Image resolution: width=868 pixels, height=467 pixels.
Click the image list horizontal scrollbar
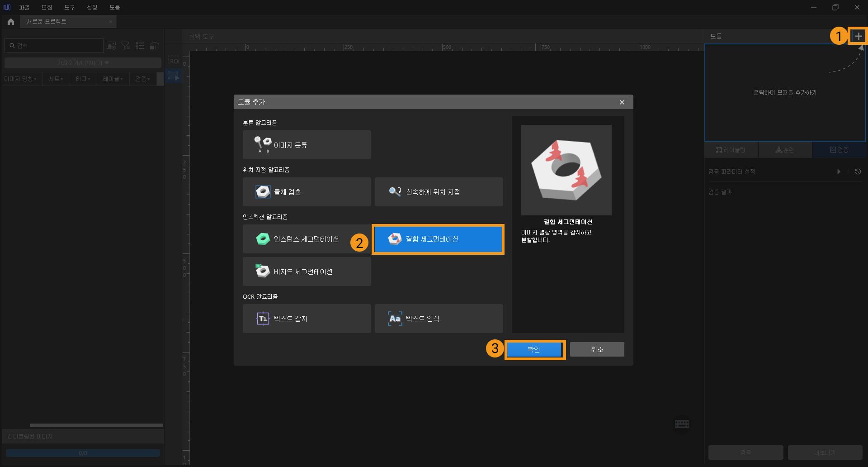click(96, 425)
